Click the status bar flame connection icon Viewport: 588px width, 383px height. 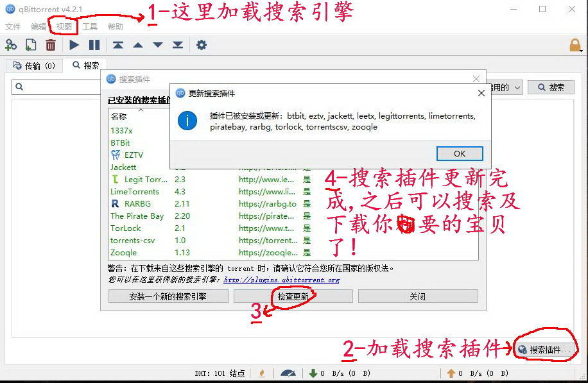tap(262, 373)
